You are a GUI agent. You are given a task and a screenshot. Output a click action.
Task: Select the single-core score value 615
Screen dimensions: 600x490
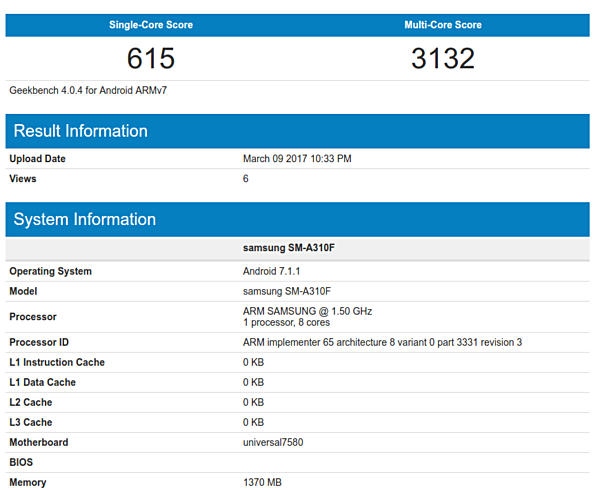[151, 59]
